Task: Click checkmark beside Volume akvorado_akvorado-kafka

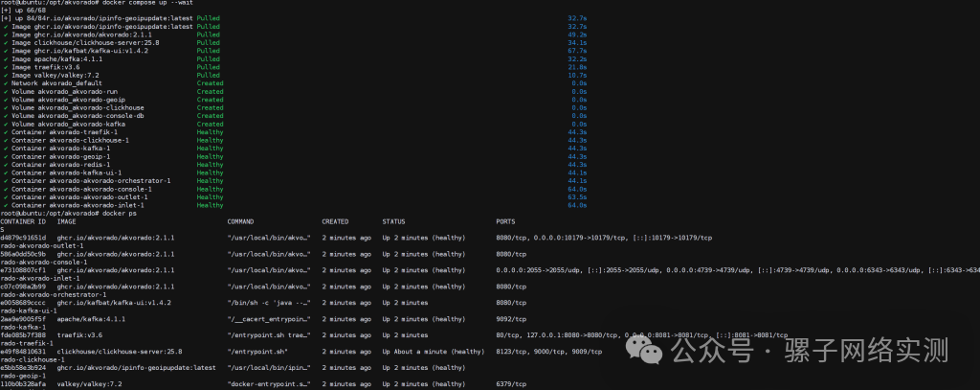Action: pyautogui.click(x=5, y=124)
